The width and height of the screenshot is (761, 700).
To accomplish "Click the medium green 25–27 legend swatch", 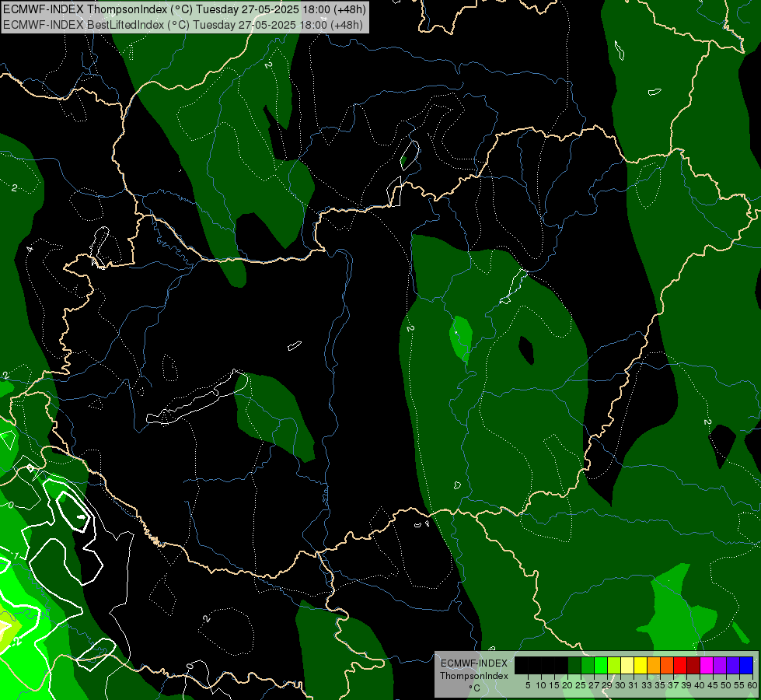I will click(588, 665).
